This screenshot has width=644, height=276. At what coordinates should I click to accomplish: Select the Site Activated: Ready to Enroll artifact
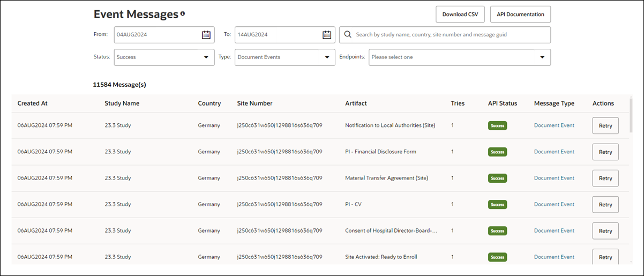coord(381,257)
